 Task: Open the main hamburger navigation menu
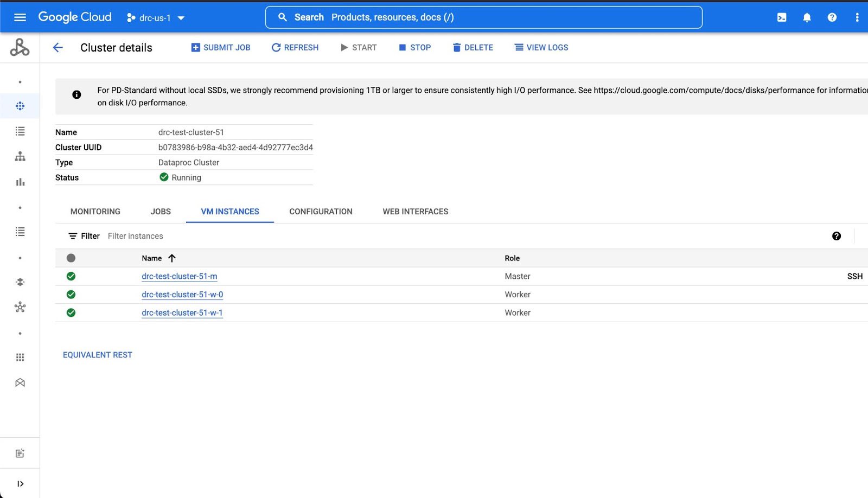tap(20, 17)
